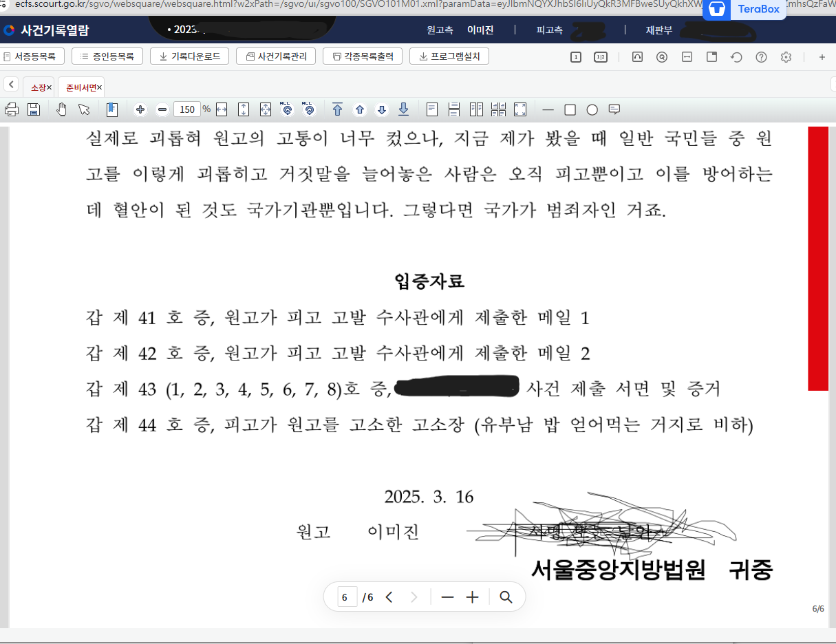Image resolution: width=836 pixels, height=644 pixels.
Task: Rotate all pages clockwise
Action: [x=287, y=109]
